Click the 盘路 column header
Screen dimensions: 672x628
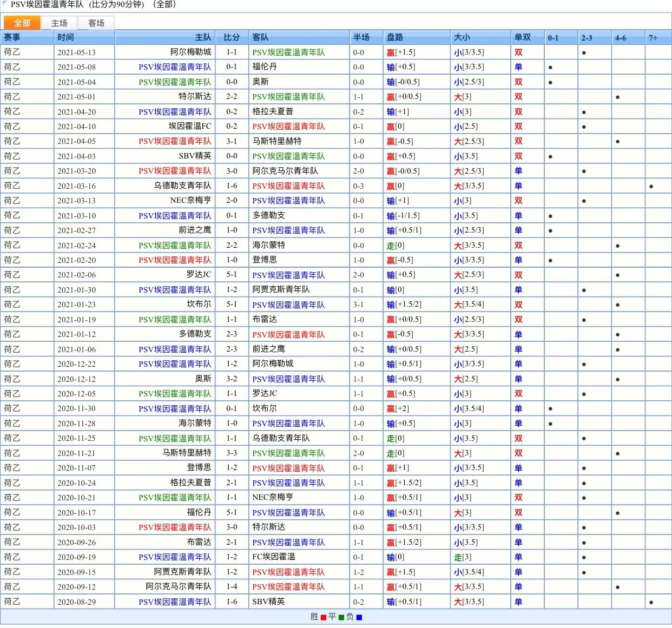395,37
